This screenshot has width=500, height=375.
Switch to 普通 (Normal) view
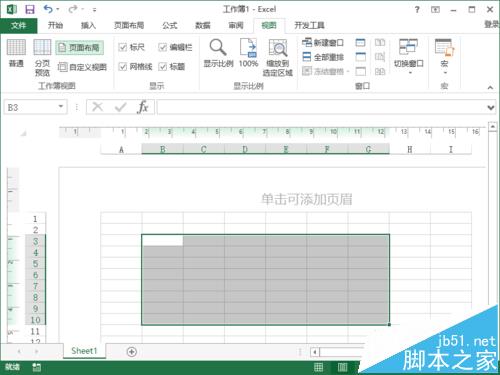tap(16, 53)
